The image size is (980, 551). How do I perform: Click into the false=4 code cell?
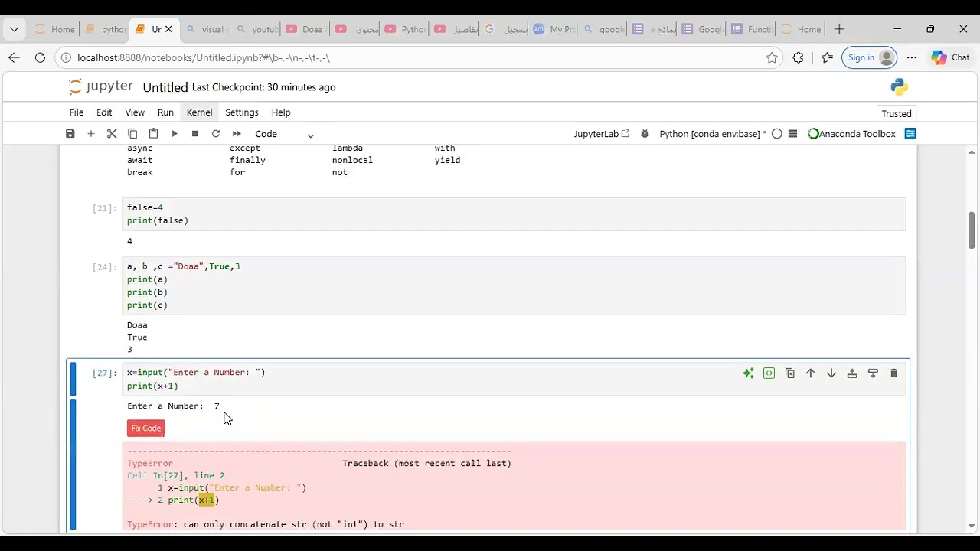point(514,214)
